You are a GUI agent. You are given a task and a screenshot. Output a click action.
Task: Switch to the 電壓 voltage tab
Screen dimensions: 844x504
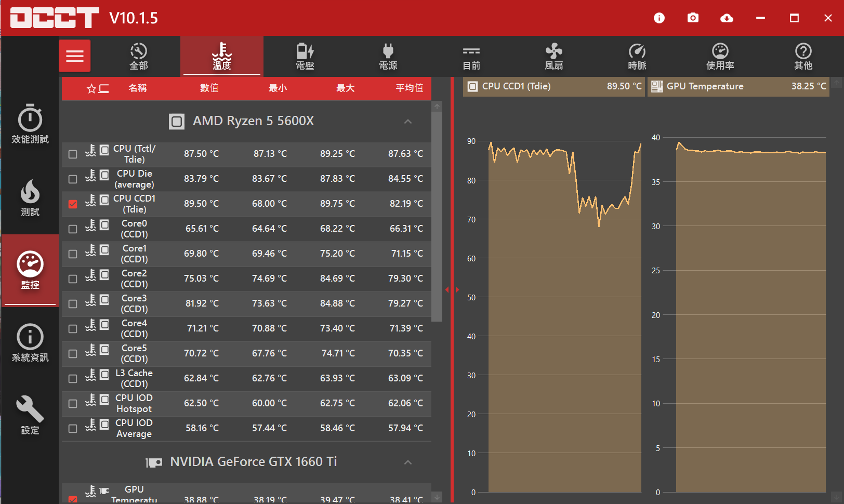pos(305,56)
